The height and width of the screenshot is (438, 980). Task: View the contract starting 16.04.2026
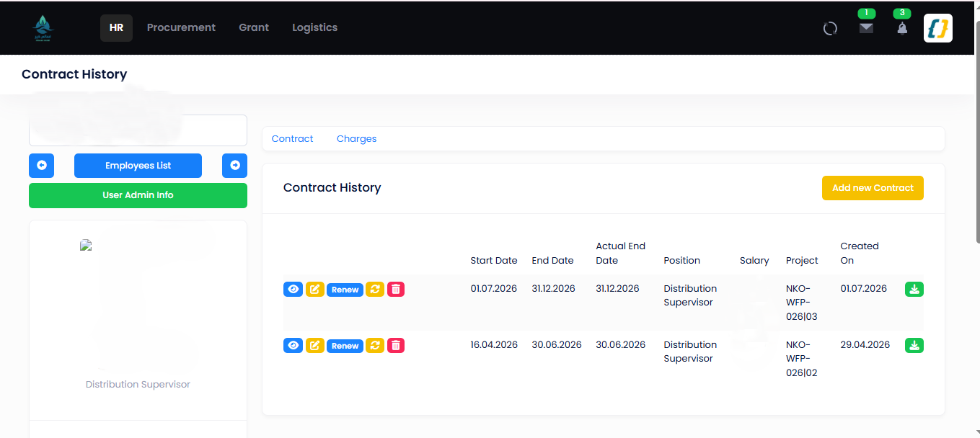(293, 345)
